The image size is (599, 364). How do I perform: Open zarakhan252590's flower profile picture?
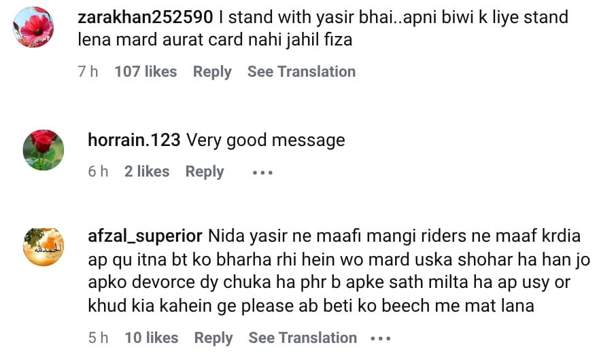33,27
